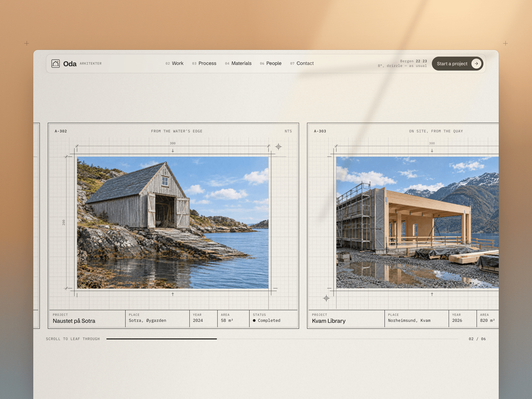The height and width of the screenshot is (399, 532).
Task: Open the Kvam Library construction photo
Action: (x=417, y=222)
